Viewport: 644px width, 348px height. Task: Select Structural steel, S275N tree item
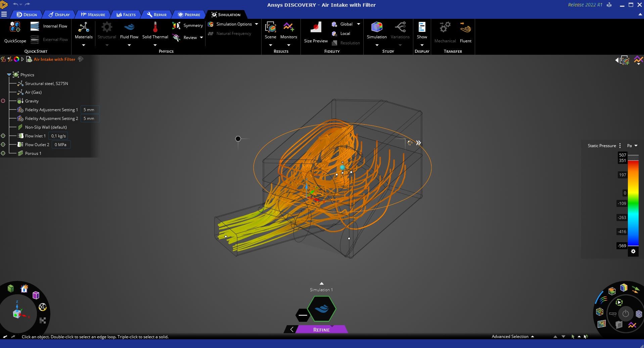(46, 84)
